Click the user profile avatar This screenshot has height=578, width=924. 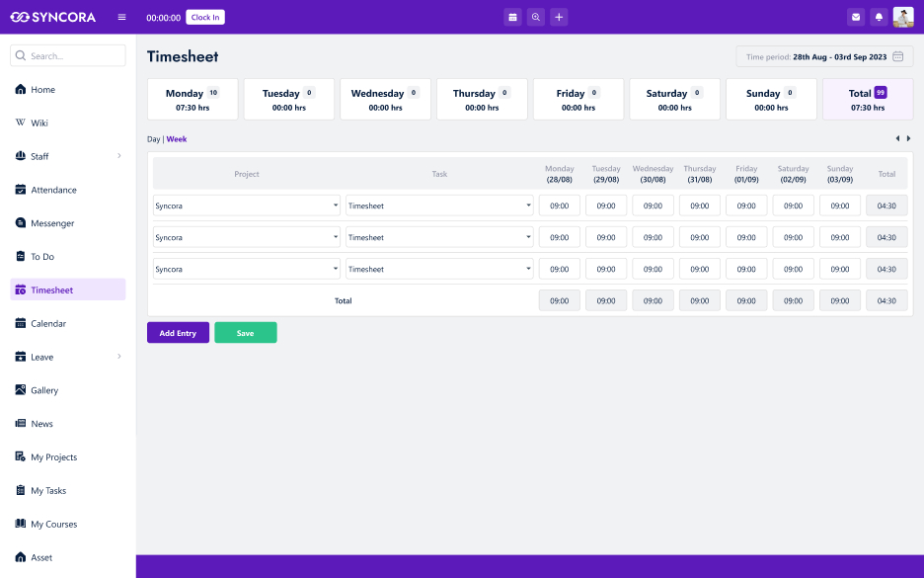click(902, 17)
